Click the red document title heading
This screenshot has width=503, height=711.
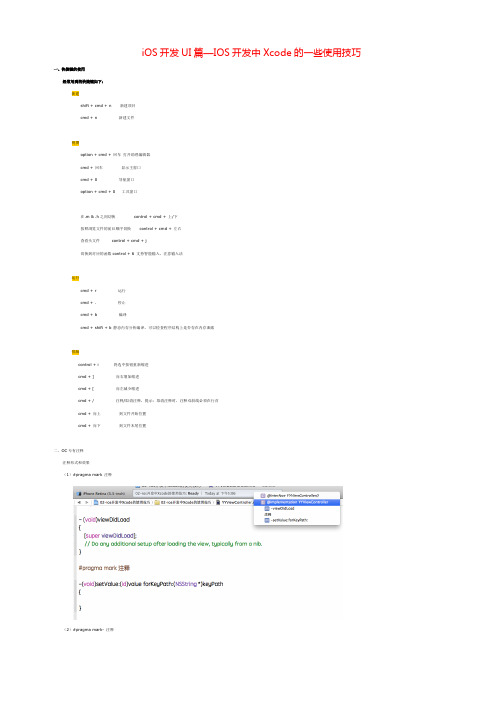coord(251,53)
